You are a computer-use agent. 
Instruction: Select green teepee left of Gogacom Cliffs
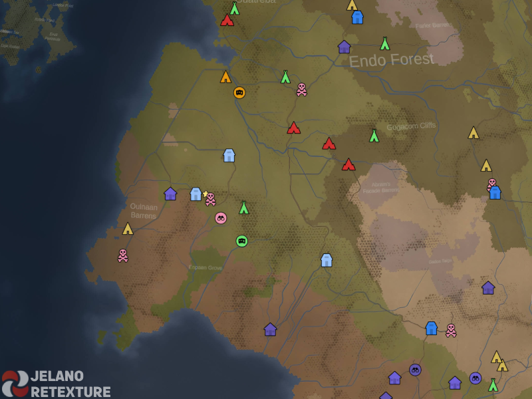pos(374,136)
